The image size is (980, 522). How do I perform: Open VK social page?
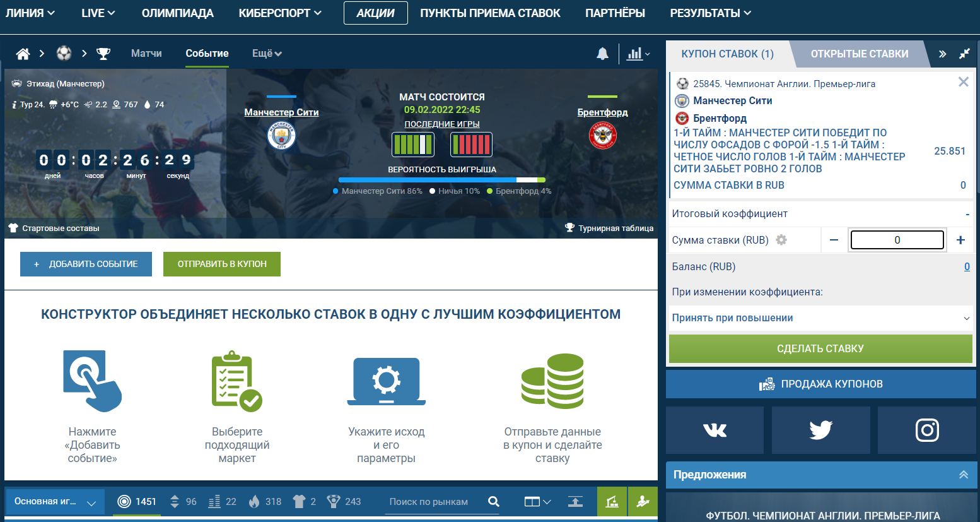[x=715, y=430]
